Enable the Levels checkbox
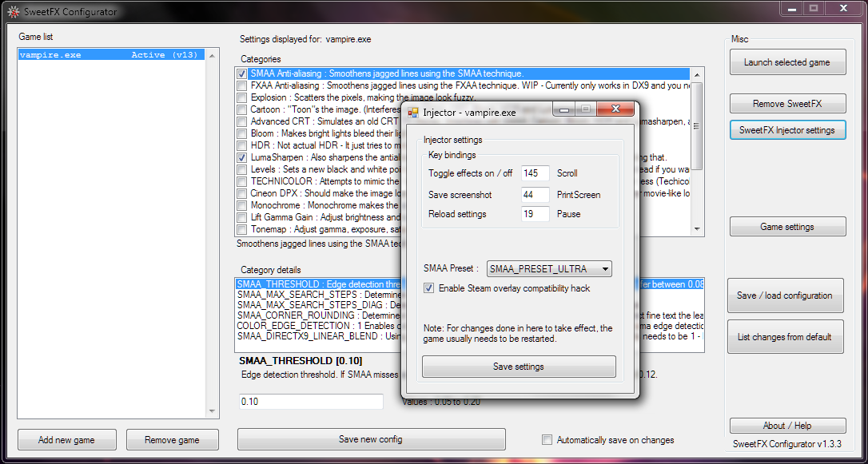 (x=242, y=170)
